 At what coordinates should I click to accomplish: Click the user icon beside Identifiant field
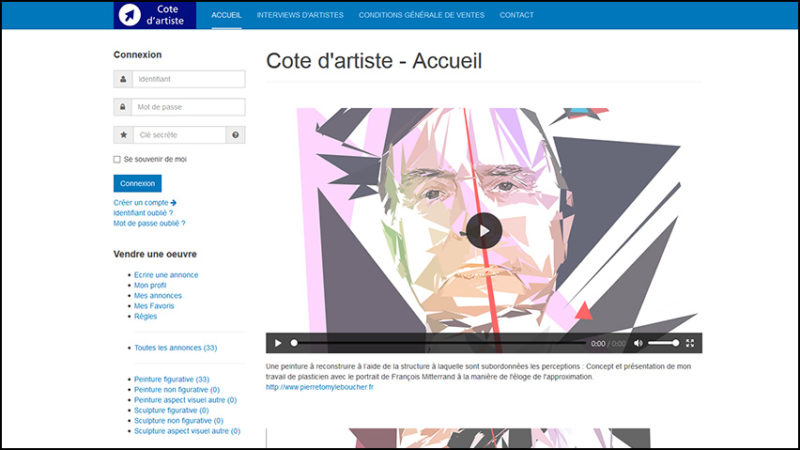coord(123,79)
